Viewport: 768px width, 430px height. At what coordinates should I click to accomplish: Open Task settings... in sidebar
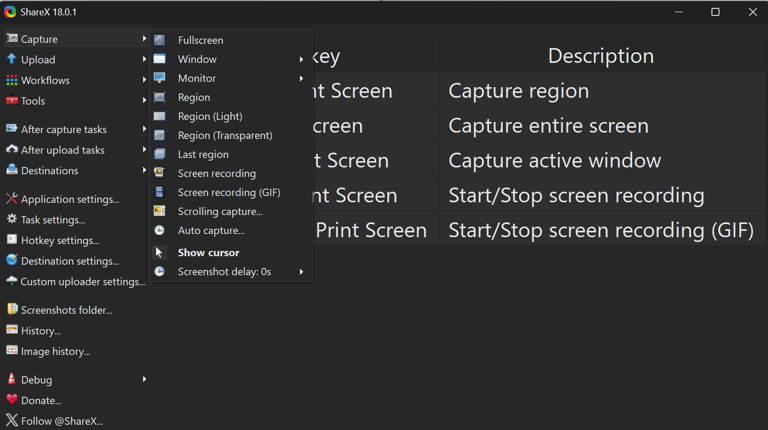(x=76, y=220)
